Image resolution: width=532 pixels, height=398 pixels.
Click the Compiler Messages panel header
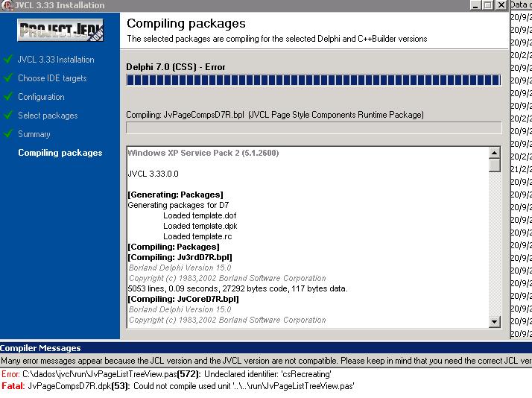coord(40,348)
